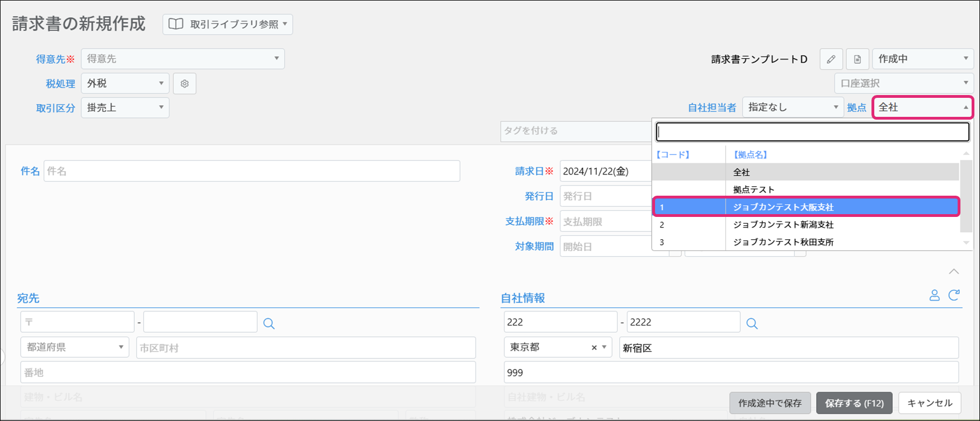This screenshot has height=421, width=980.
Task: Click the person icon in 自社情報
Action: click(934, 295)
